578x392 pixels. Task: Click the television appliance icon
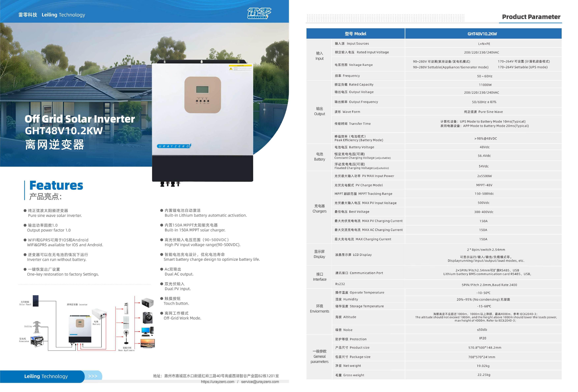pyautogui.click(x=148, y=344)
